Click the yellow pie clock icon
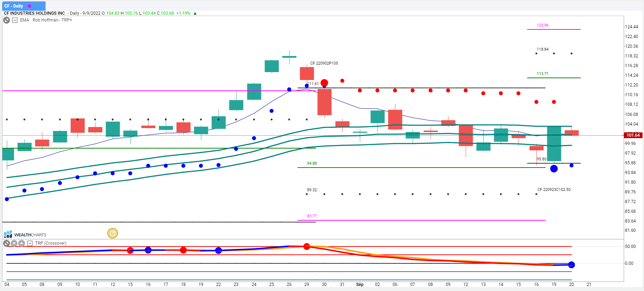Screen dimensions: 644x291 pyautogui.click(x=113, y=233)
